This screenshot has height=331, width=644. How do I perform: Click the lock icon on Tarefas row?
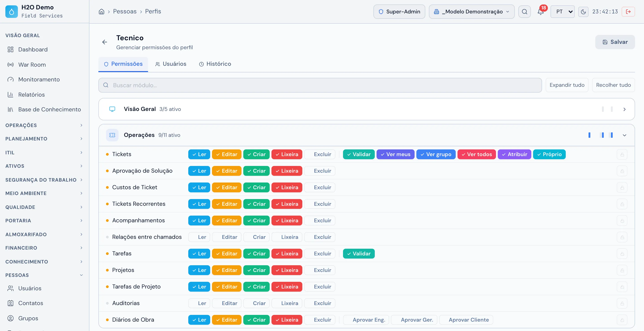pos(622,254)
